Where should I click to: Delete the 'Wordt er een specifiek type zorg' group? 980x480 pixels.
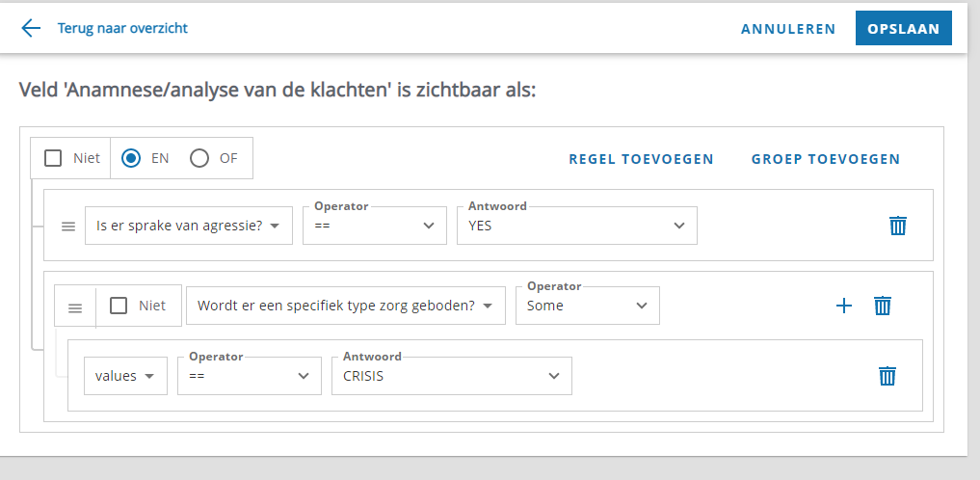pyautogui.click(x=882, y=306)
